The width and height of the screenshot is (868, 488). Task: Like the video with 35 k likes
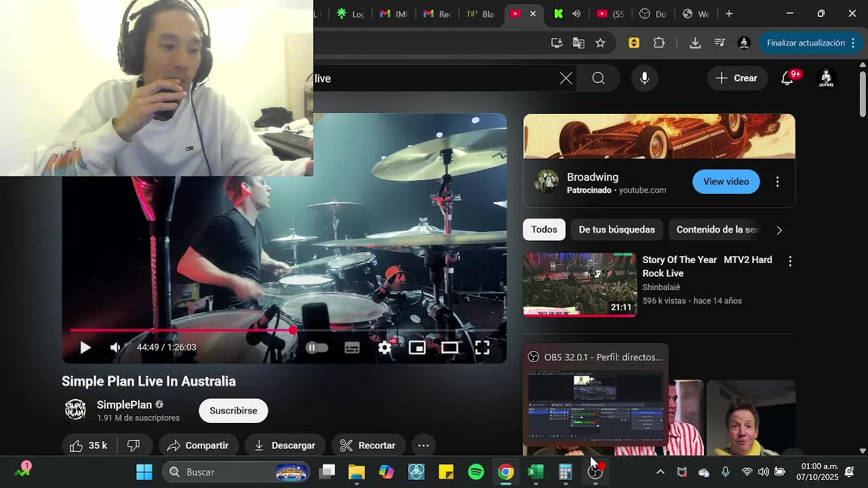click(x=89, y=445)
